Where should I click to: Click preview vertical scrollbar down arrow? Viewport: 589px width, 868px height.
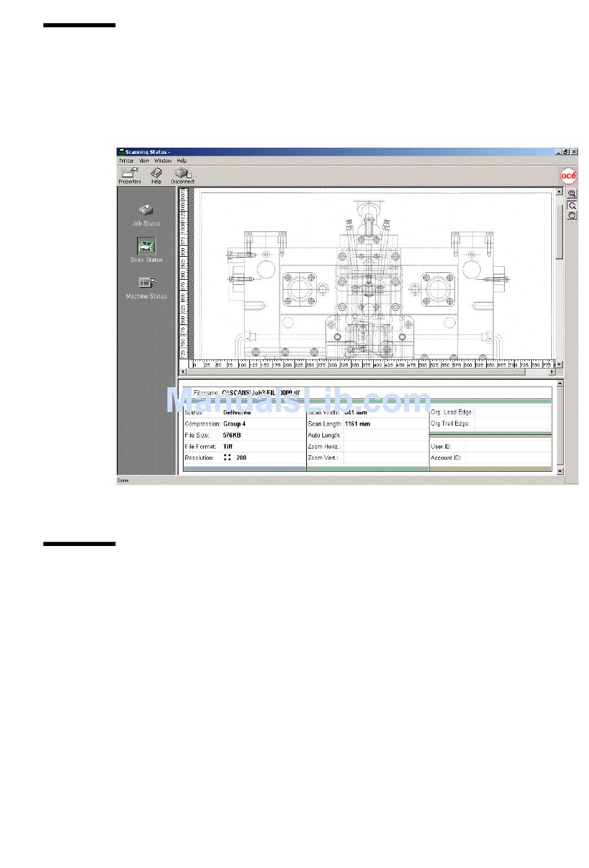(559, 365)
